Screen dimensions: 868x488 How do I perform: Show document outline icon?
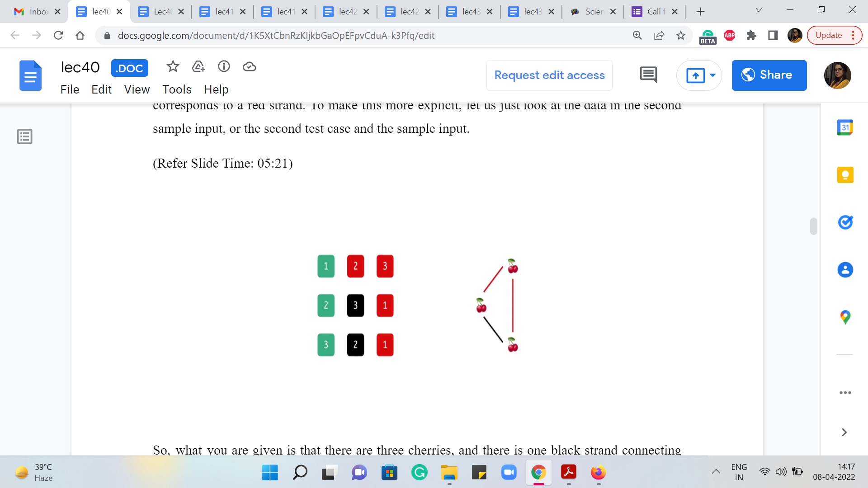click(25, 136)
